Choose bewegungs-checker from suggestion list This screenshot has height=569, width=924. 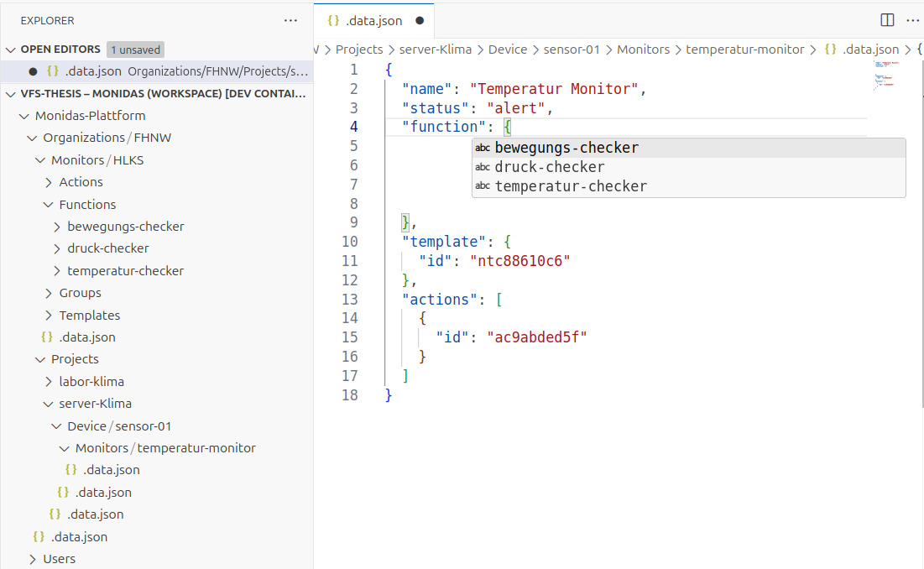click(689, 148)
